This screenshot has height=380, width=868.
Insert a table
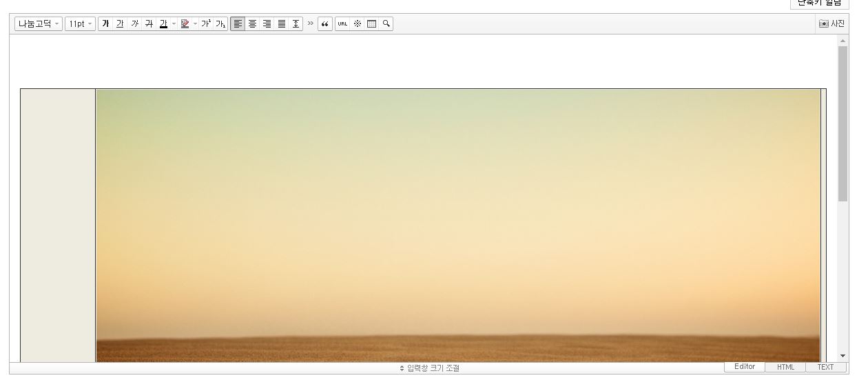371,23
